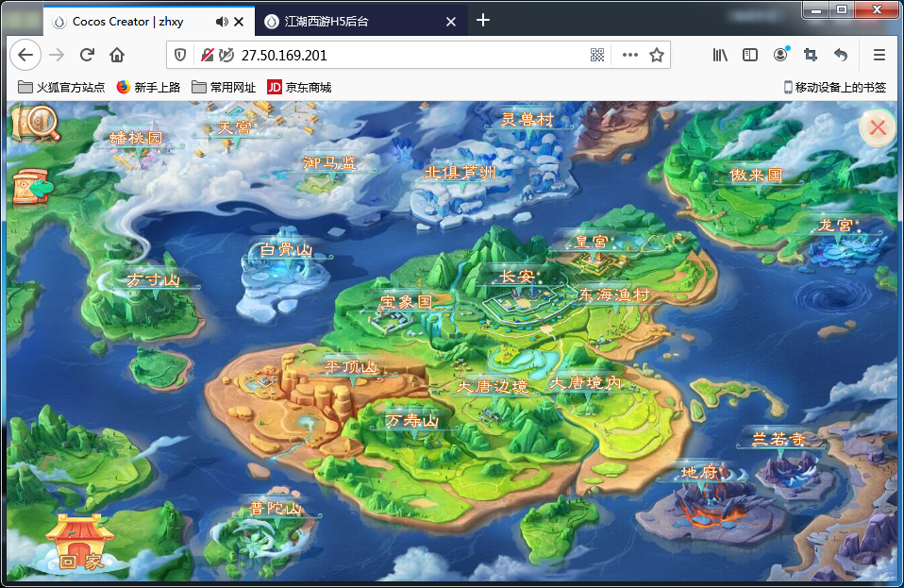The image size is (904, 588).
Task: Select 兰若寺 location label
Action: [778, 439]
